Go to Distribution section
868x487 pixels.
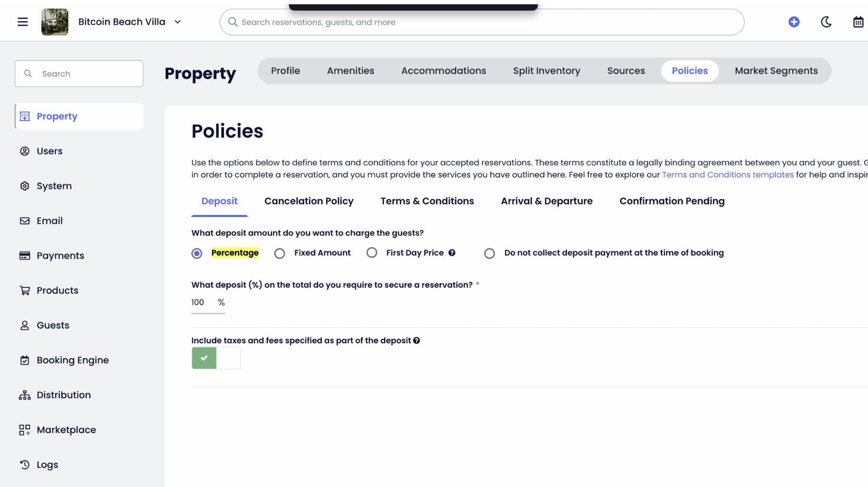(x=63, y=395)
